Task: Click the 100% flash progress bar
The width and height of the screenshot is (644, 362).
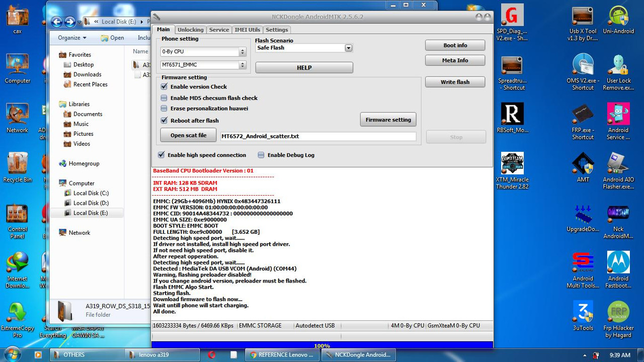Action: [322, 345]
